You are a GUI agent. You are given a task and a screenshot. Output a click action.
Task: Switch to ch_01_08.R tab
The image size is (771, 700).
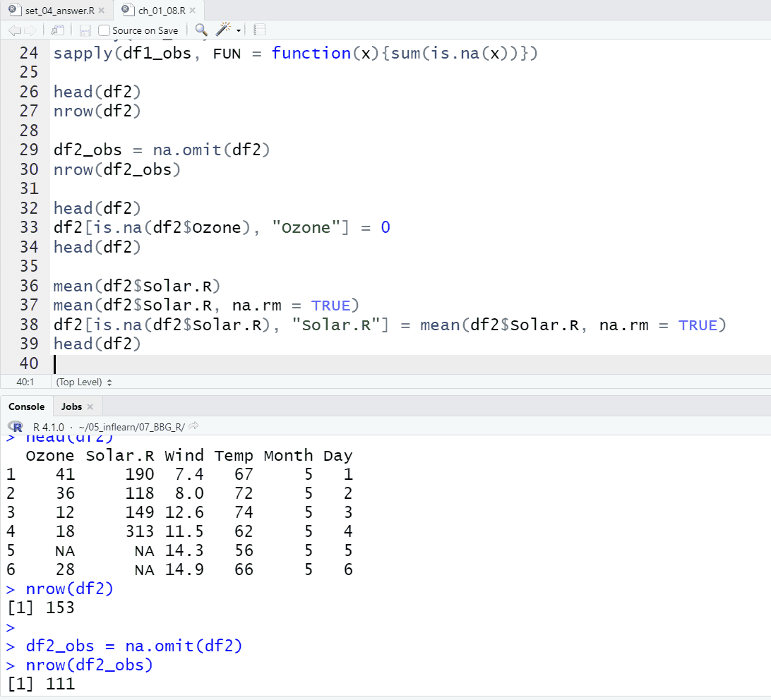tap(161, 11)
